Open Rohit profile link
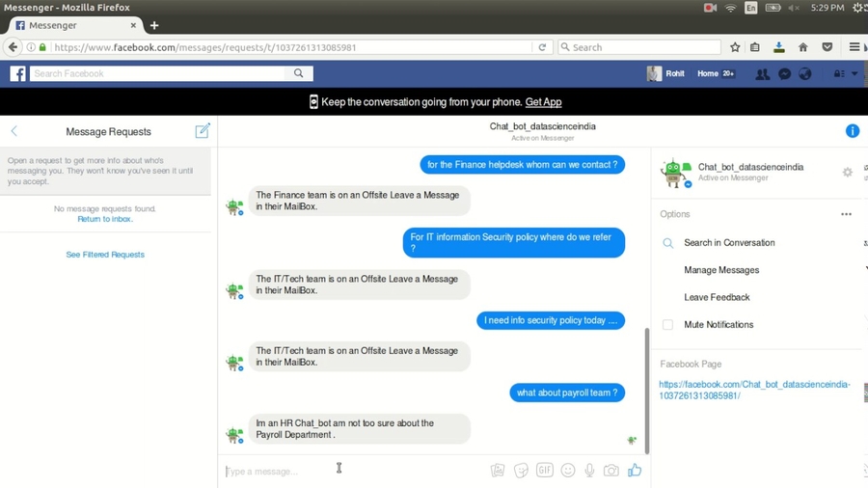The height and width of the screenshot is (488, 868). [x=665, y=73]
